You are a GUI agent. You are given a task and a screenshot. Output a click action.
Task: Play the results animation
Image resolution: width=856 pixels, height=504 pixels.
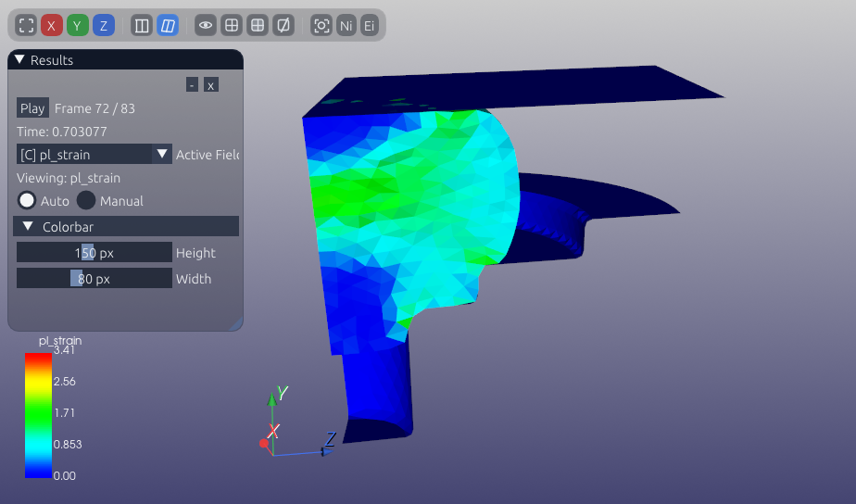(32, 108)
